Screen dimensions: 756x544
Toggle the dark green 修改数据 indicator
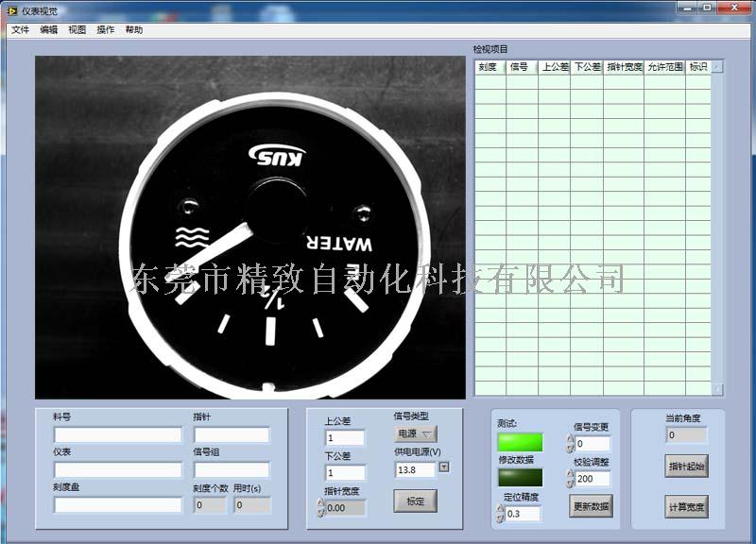coord(521,478)
